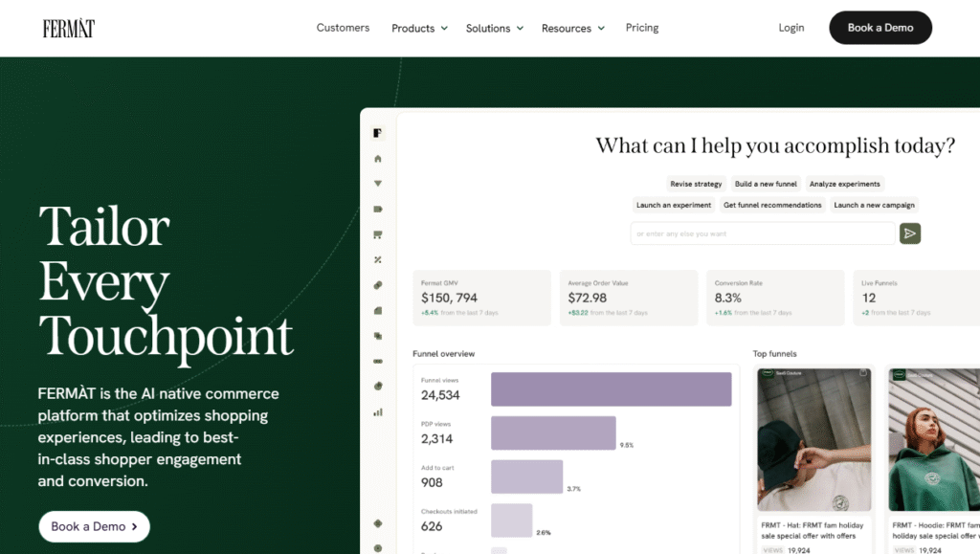Click the folder-shaped icon below the link icon

pyautogui.click(x=377, y=310)
